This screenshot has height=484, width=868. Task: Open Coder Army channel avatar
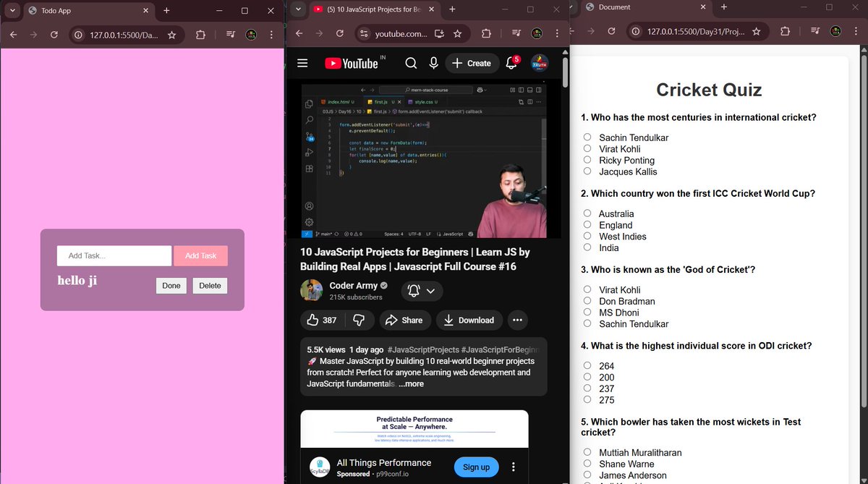click(312, 291)
